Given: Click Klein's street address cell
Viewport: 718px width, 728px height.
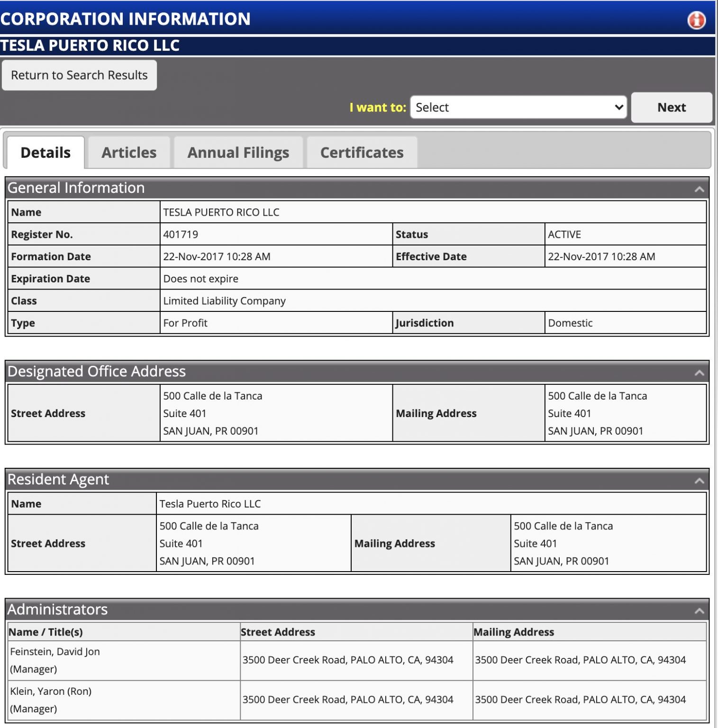Looking at the screenshot, I should 356,700.
